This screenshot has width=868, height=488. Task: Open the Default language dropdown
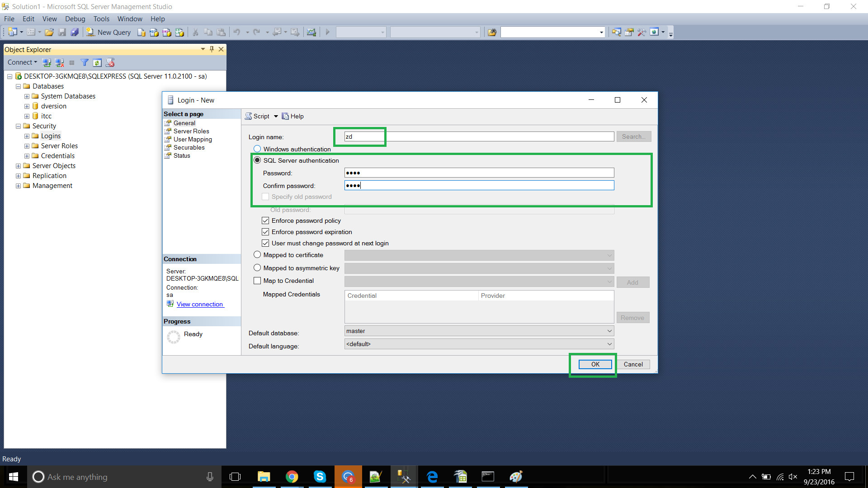(609, 344)
